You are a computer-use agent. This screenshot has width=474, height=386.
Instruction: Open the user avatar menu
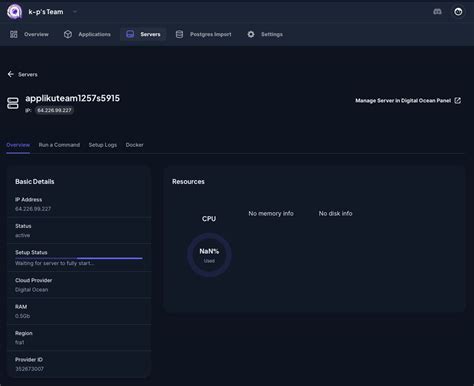click(458, 12)
